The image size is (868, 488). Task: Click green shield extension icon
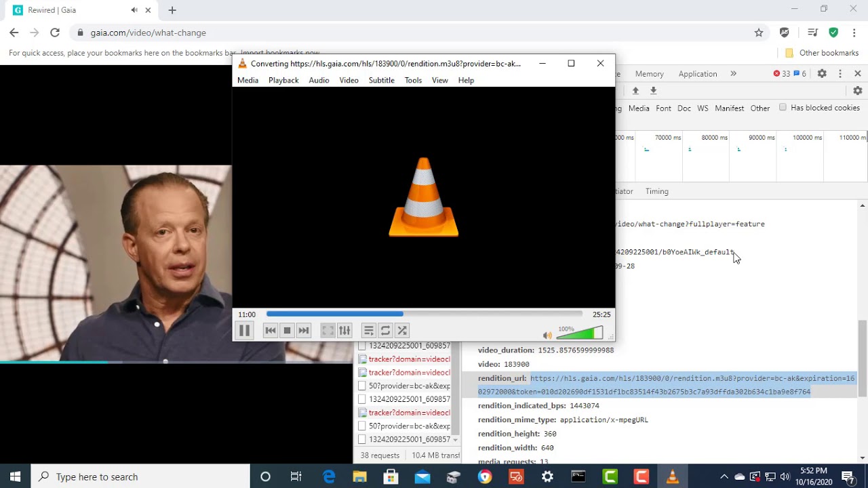833,33
